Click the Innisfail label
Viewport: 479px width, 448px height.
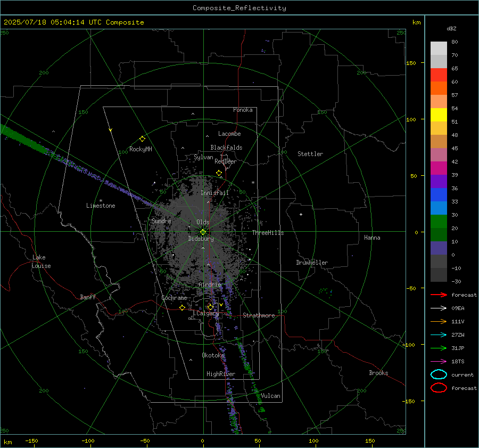click(x=214, y=193)
